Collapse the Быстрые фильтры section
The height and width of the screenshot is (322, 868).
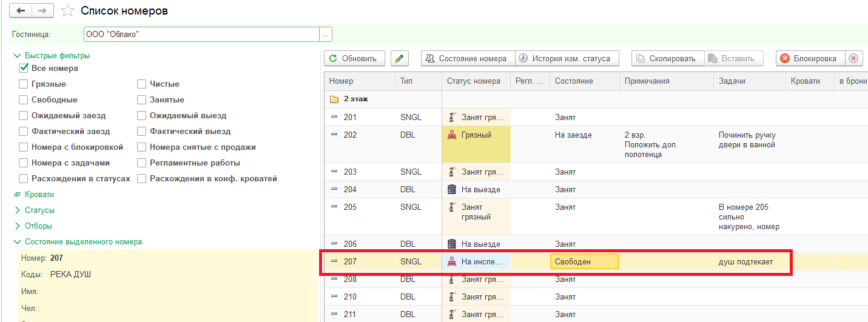tap(17, 56)
